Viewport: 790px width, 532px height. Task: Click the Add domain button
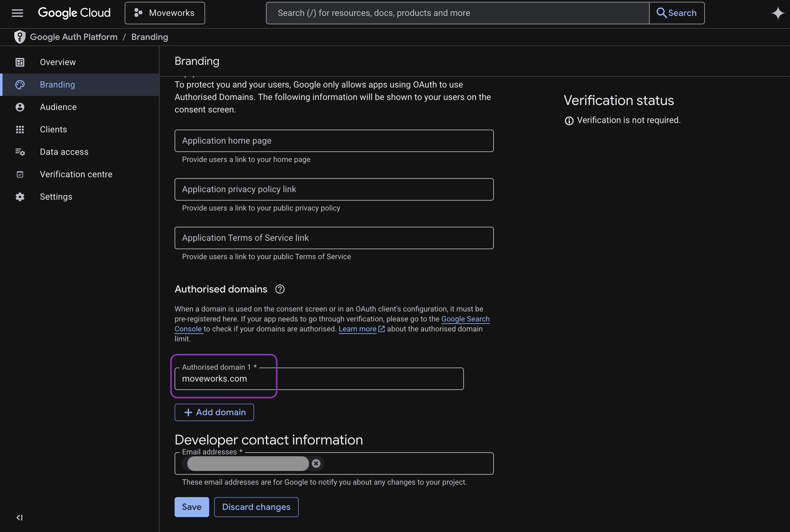pyautogui.click(x=214, y=412)
